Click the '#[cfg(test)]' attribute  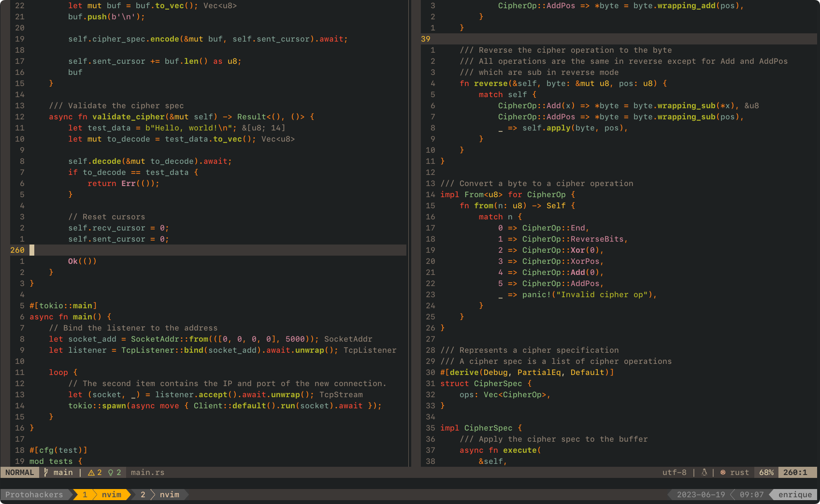point(58,450)
